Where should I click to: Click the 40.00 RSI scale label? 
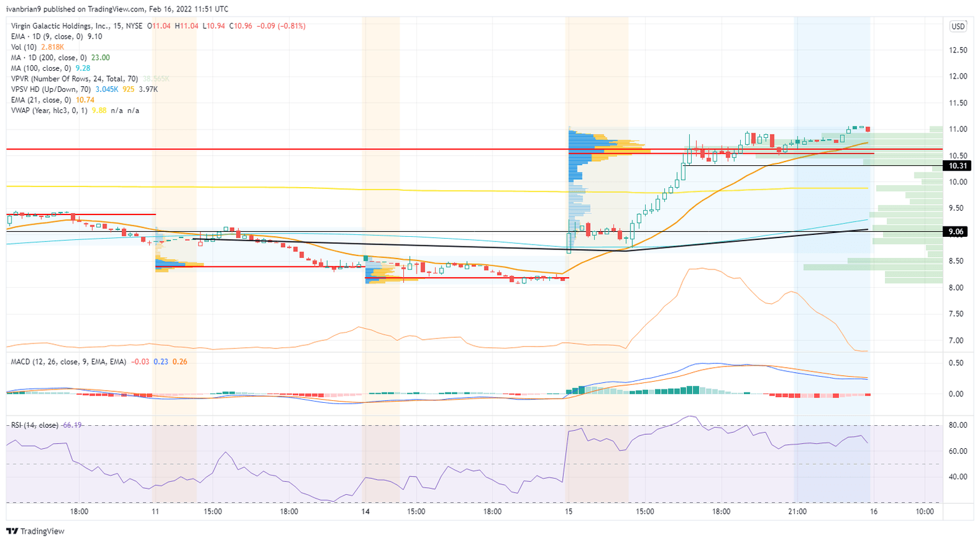click(x=957, y=477)
